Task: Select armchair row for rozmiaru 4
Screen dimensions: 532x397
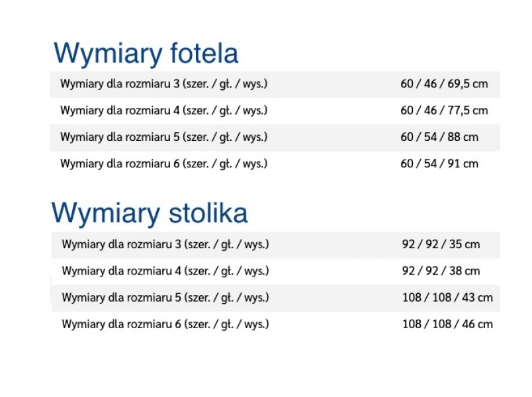Action: point(275,110)
